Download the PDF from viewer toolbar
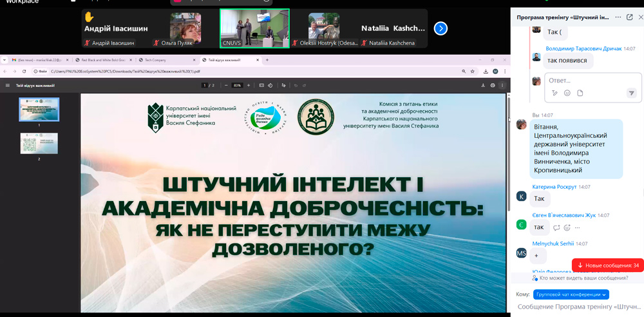 pos(483,86)
